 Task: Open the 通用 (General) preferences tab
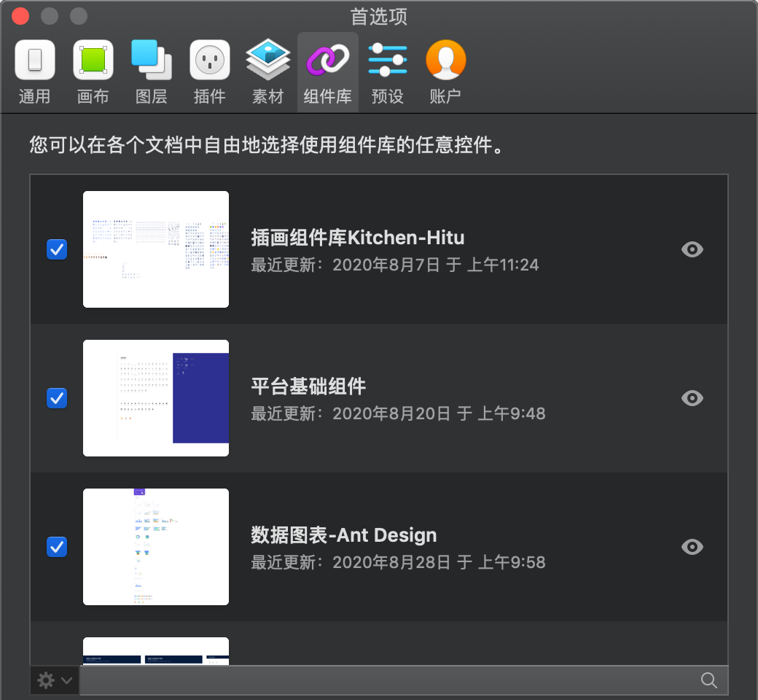tap(35, 72)
